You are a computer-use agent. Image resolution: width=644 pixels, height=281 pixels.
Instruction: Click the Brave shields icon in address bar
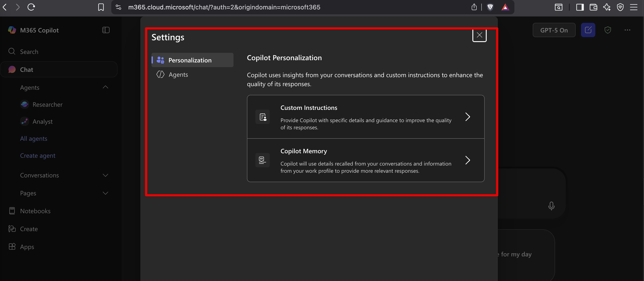tap(490, 7)
